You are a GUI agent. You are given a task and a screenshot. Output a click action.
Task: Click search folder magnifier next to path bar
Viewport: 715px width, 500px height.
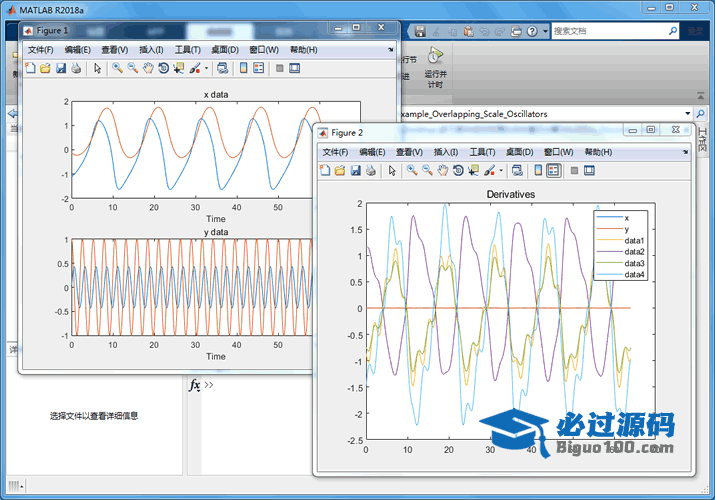700,113
